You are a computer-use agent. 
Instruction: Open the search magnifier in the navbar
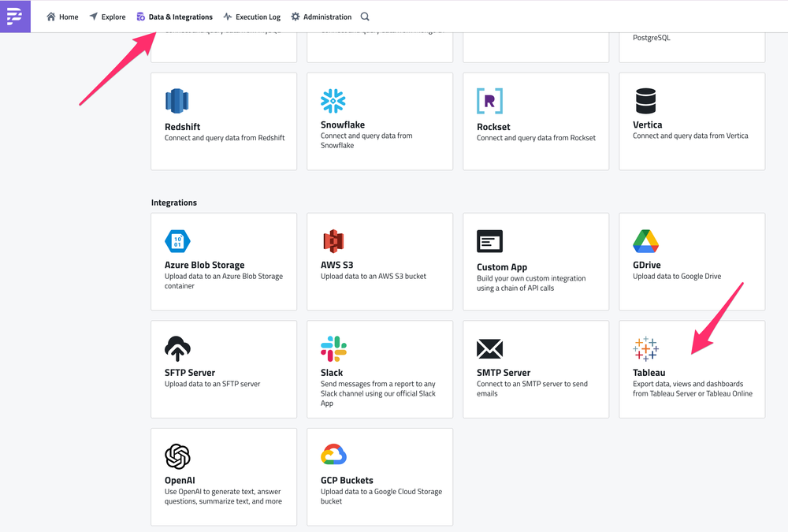coord(364,16)
